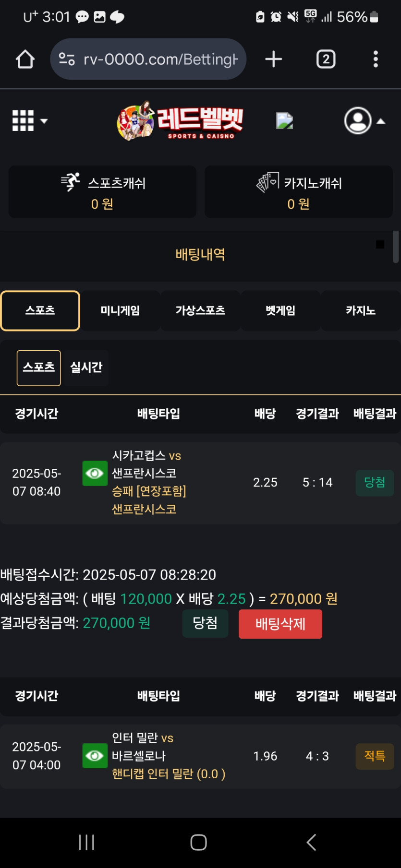Expand the user profile dropdown
This screenshot has width=401, height=868.
tap(365, 121)
